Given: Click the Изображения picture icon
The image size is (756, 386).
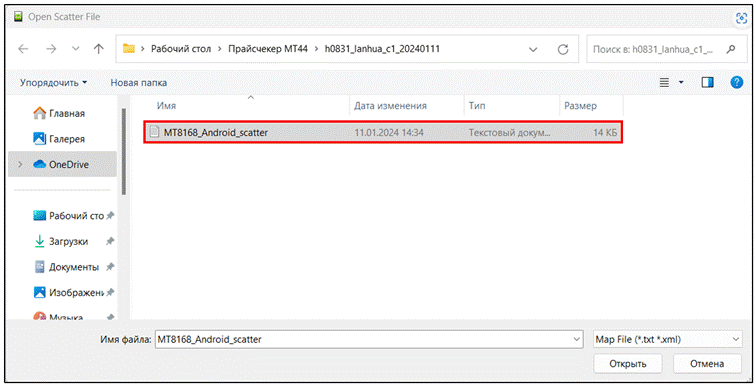Looking at the screenshot, I should tap(40, 292).
